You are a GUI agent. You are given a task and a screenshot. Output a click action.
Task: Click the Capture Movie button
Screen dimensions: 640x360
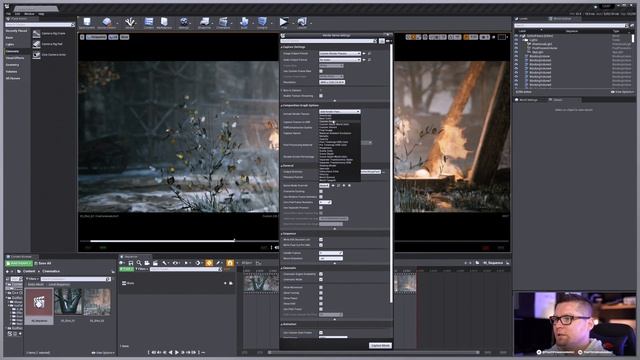[380, 345]
